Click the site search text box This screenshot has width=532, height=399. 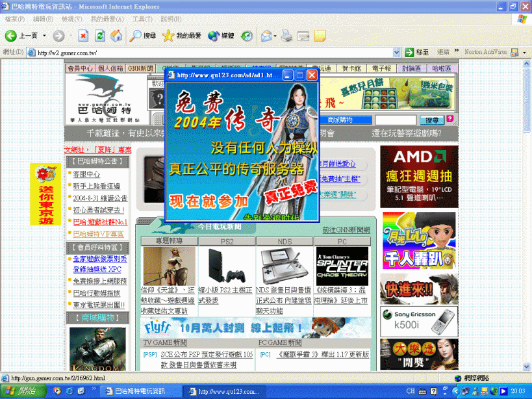point(396,120)
